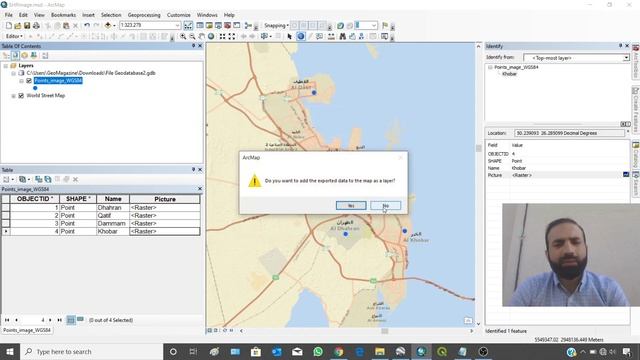This screenshot has width=640, height=360.
Task: Select the Pan hand tool
Action: [202, 36]
